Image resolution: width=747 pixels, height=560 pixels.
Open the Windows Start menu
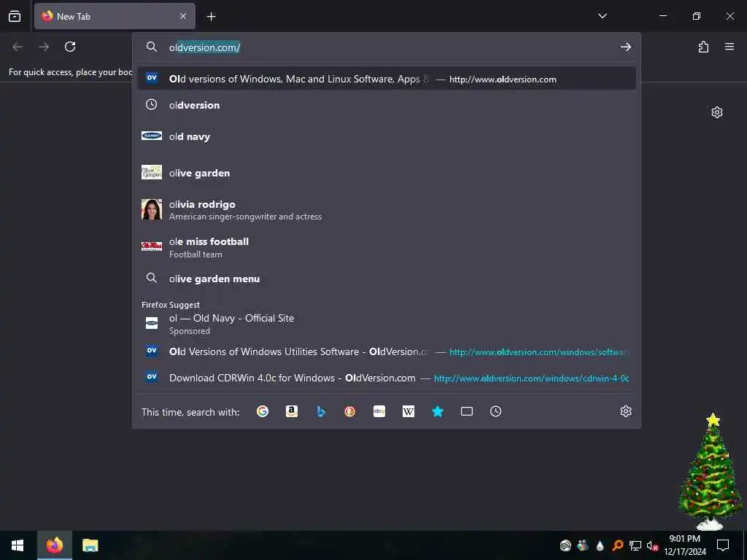click(x=18, y=545)
